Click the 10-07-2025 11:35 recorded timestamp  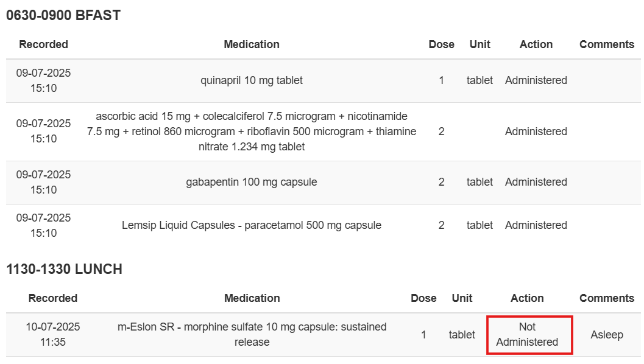(52, 334)
